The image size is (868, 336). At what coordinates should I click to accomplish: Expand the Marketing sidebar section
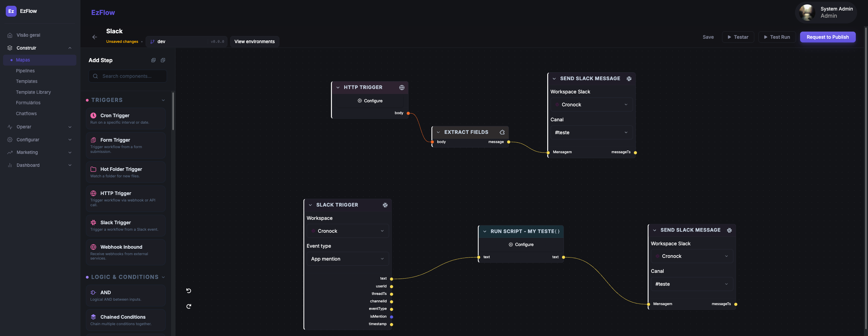(70, 153)
